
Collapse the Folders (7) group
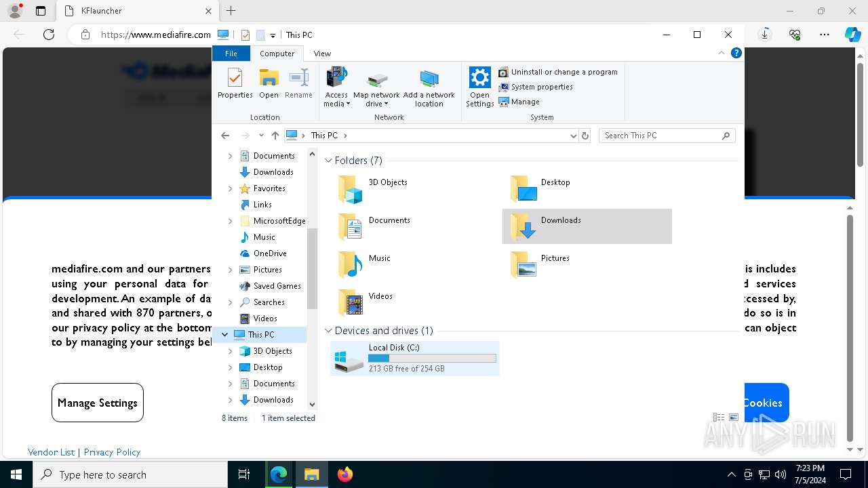click(x=329, y=161)
